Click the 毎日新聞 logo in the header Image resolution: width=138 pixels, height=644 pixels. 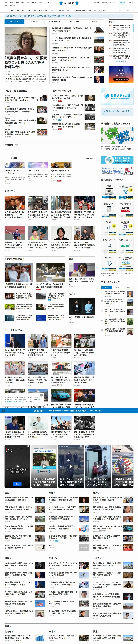pos(69,3)
